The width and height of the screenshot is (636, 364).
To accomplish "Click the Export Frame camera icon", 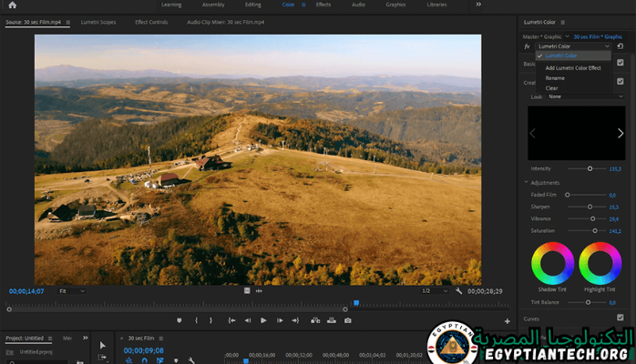I will [347, 320].
